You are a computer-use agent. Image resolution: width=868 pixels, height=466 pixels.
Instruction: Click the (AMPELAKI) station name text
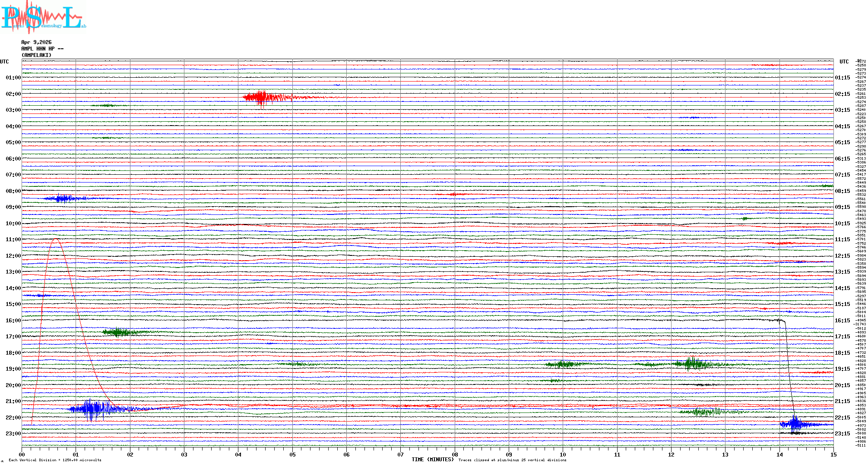pyautogui.click(x=36, y=55)
